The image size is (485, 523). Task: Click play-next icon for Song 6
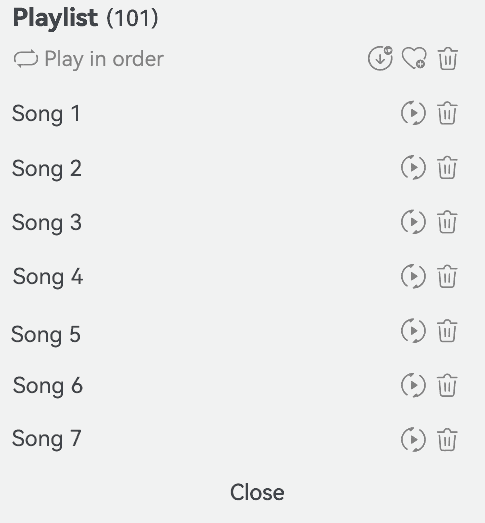click(413, 385)
